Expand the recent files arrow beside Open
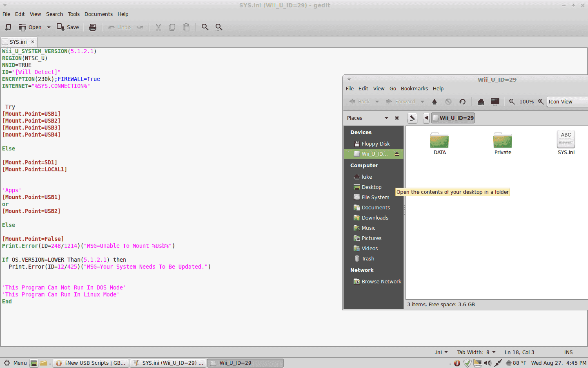The image size is (588, 368). click(49, 27)
